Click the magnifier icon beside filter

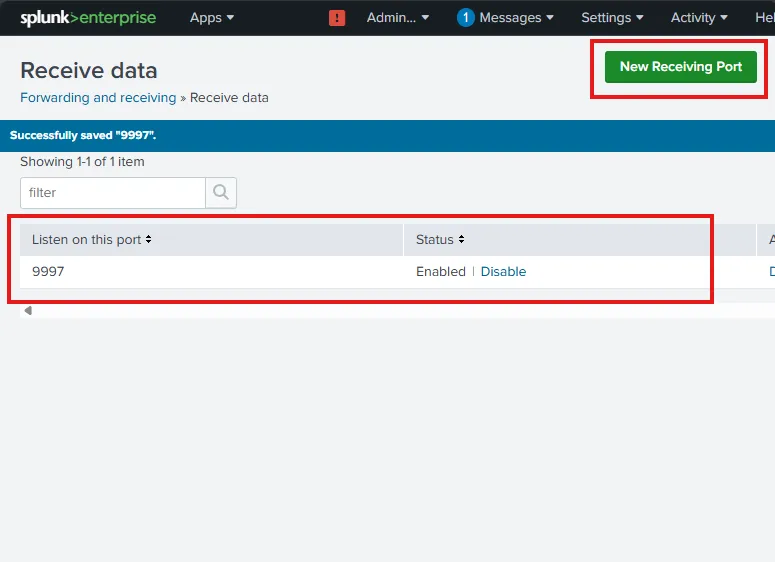pyautogui.click(x=221, y=192)
